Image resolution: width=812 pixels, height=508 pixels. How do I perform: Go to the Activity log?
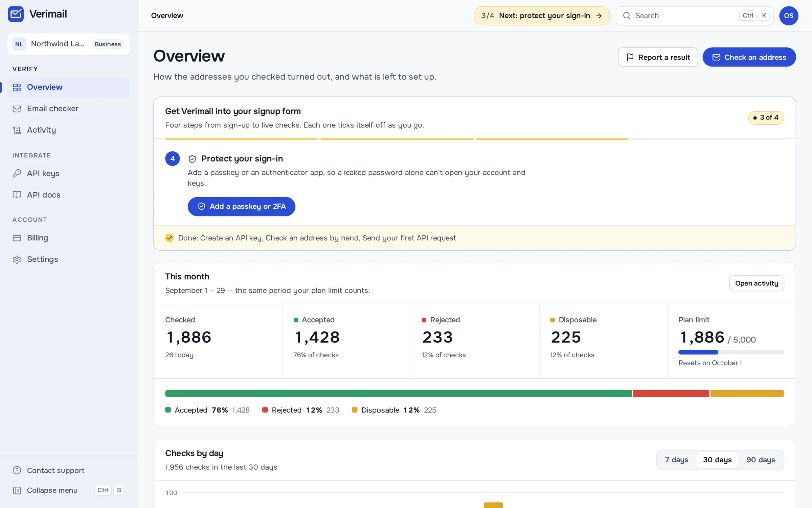pos(68,130)
